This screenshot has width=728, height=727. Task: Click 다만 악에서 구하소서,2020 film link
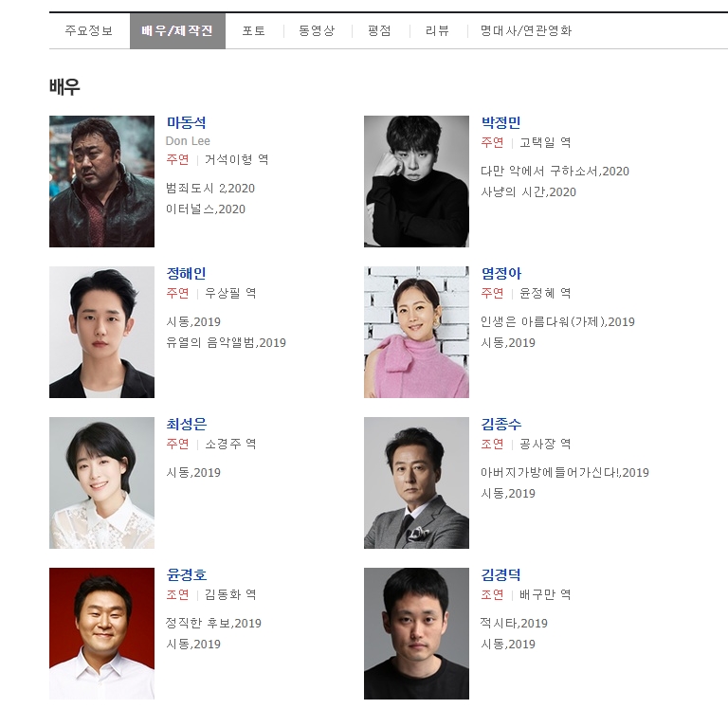[x=555, y=172]
